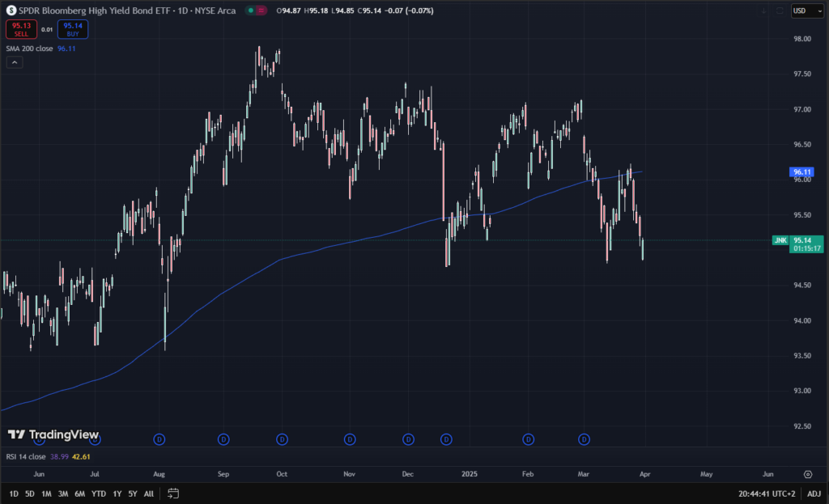
Task: Click the SMA 200 close indicator label
Action: click(29, 48)
